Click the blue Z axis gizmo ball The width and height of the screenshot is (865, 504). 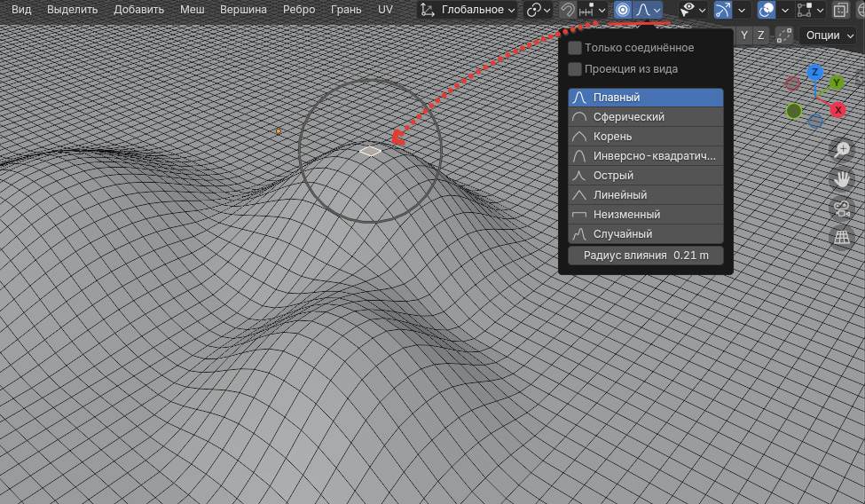point(814,72)
